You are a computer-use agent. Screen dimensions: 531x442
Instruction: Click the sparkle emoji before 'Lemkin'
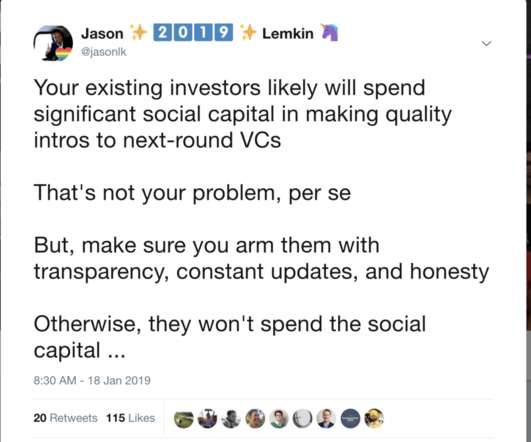pyautogui.click(x=248, y=33)
